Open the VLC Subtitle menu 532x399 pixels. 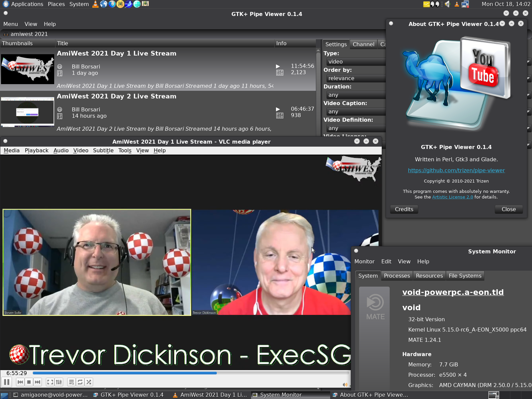pos(103,150)
